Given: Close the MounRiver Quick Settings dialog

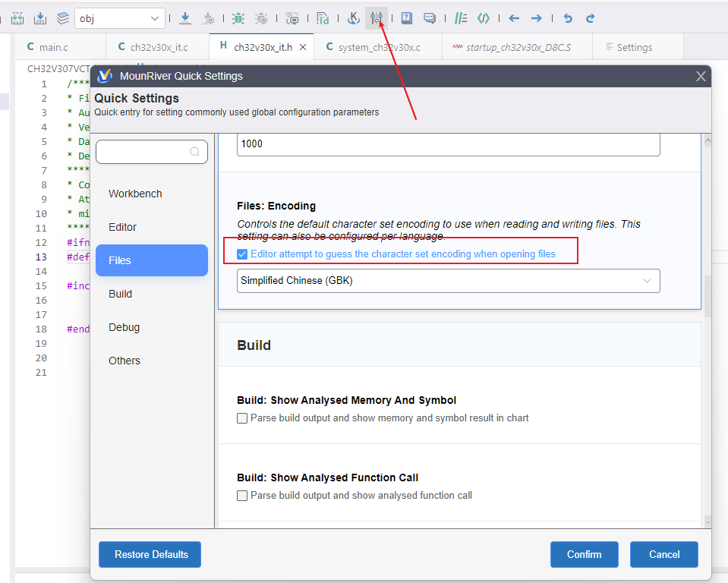Looking at the screenshot, I should click(701, 76).
